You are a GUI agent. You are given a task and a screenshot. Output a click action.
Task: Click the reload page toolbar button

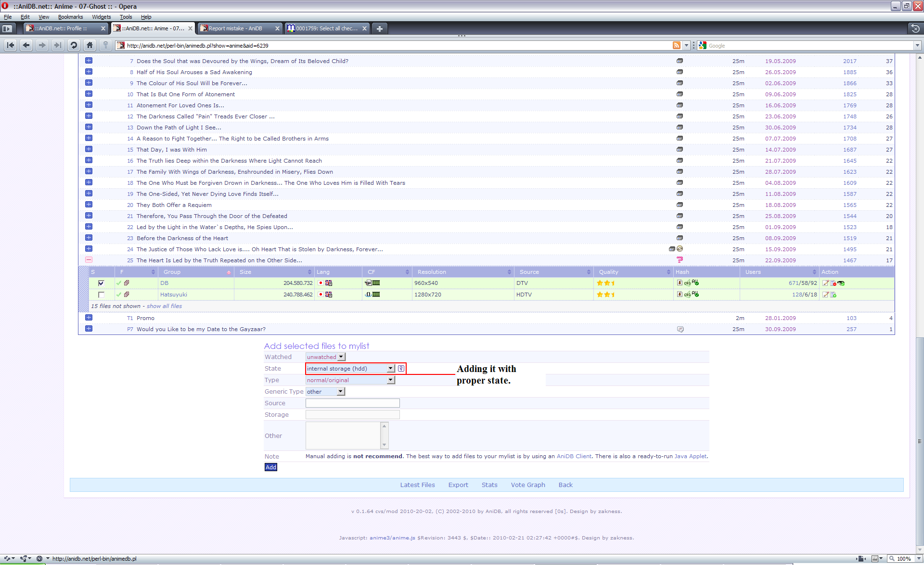pos(74,45)
